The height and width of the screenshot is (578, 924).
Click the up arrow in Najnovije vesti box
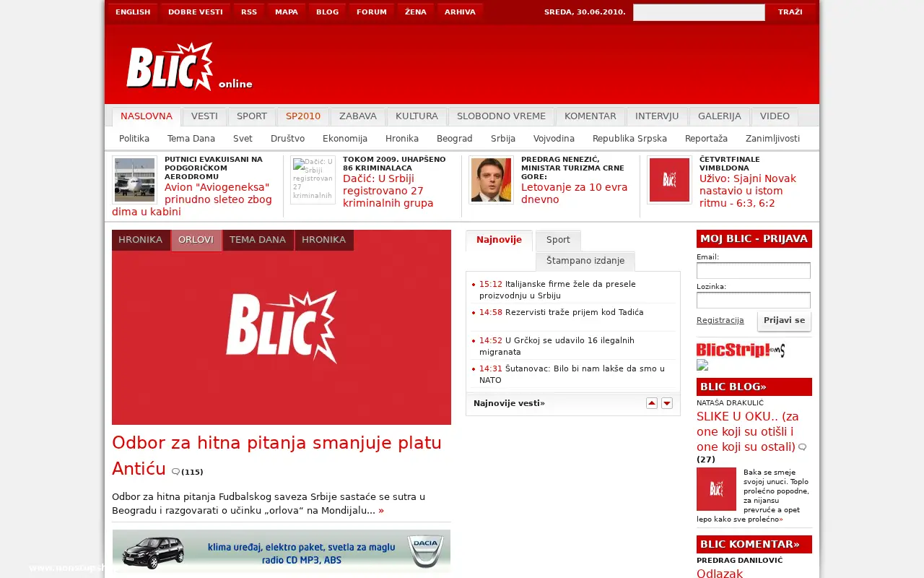point(652,403)
